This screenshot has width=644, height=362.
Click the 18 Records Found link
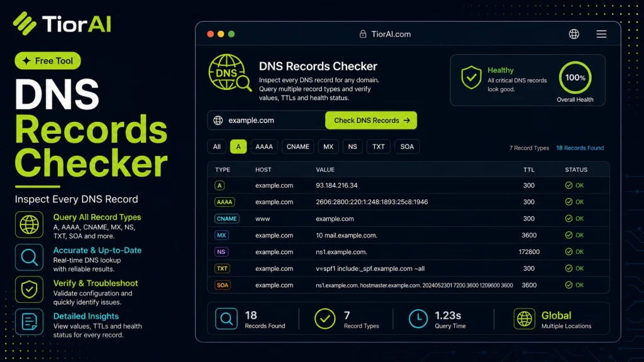tap(580, 148)
